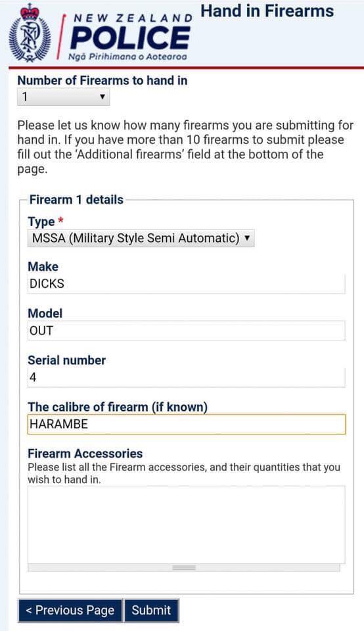The image size is (364, 631).
Task: Click the arrow on the firearms count selector
Action: click(x=102, y=97)
